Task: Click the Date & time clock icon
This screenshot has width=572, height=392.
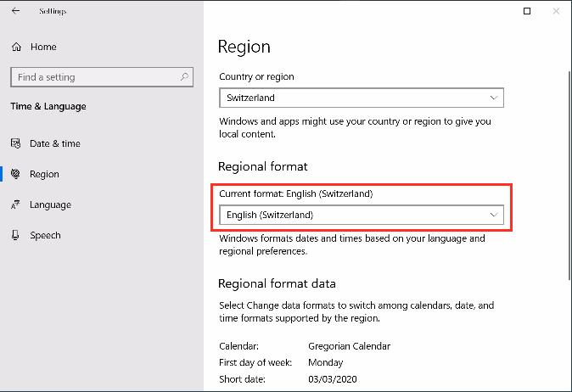Action: (16, 143)
